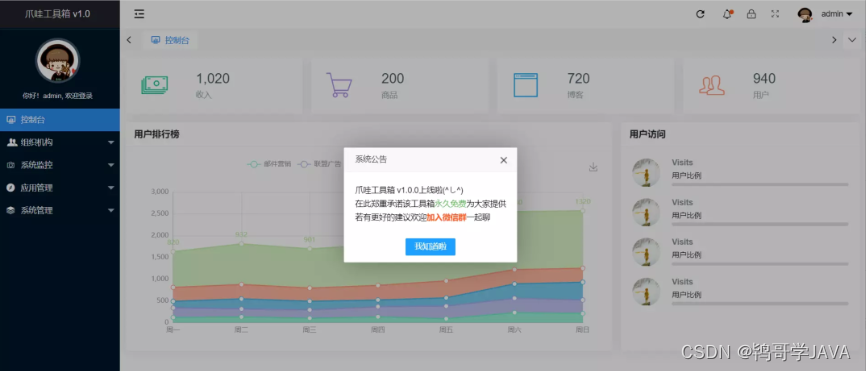Click the fourth Visits avatar thumbnail
This screenshot has width=866, height=371.
coord(646,292)
